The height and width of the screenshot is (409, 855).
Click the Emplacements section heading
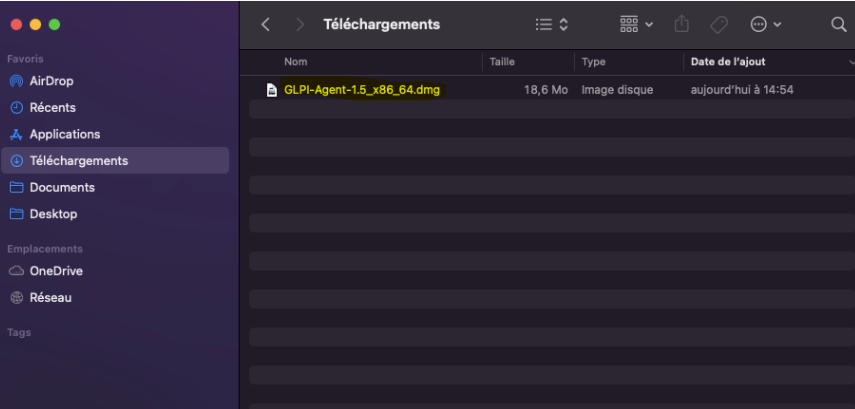[45, 249]
